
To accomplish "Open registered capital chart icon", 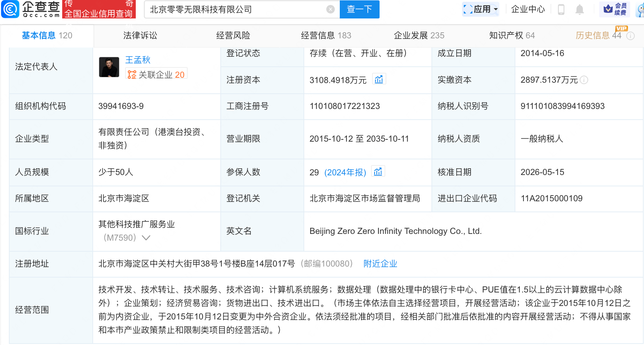I will tap(379, 79).
